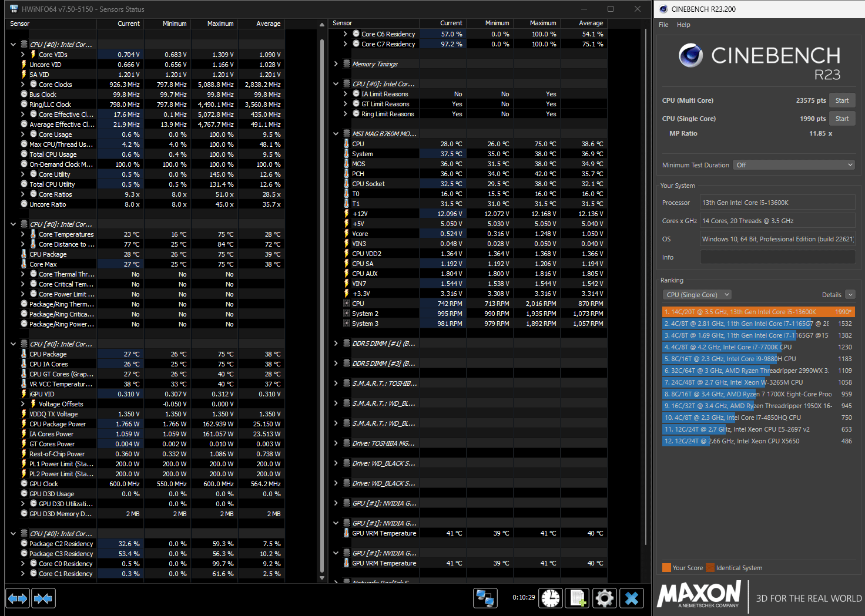
Task: Click the fan icon beside System 3
Action: [x=347, y=324]
